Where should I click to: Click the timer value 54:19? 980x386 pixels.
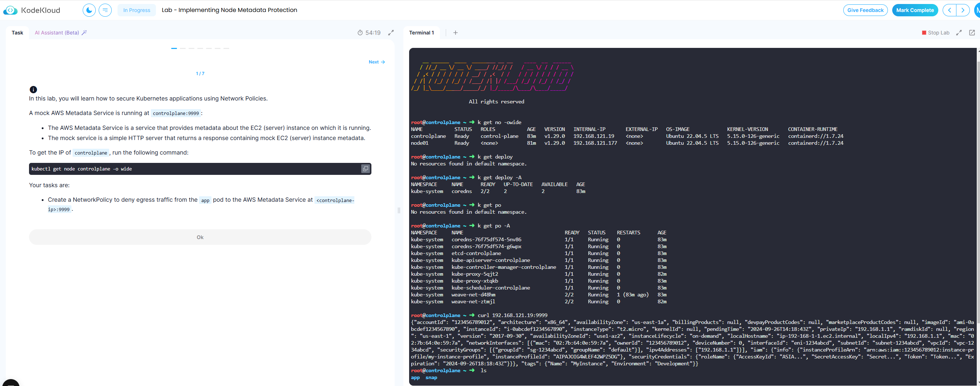[373, 33]
